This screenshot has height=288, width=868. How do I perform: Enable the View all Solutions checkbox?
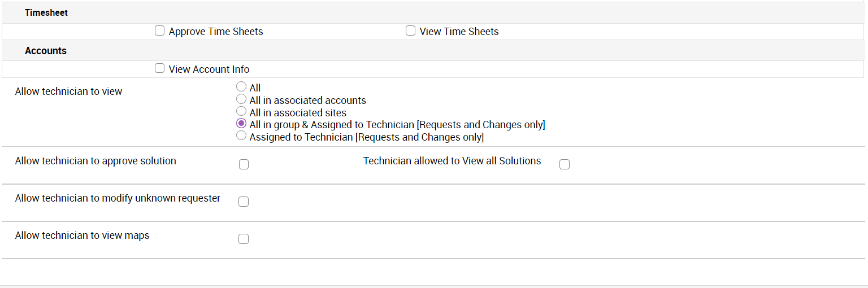coord(564,164)
